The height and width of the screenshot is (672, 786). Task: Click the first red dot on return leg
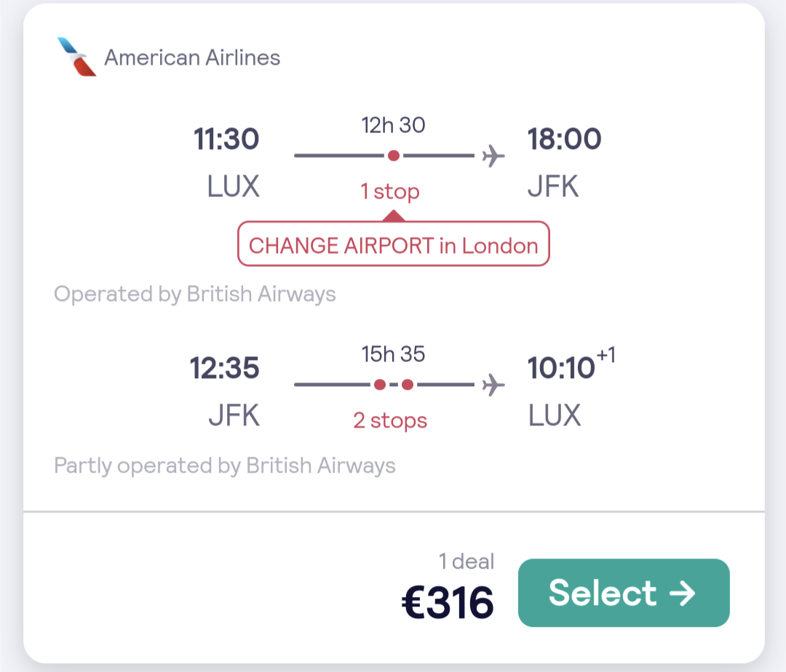[380, 385]
